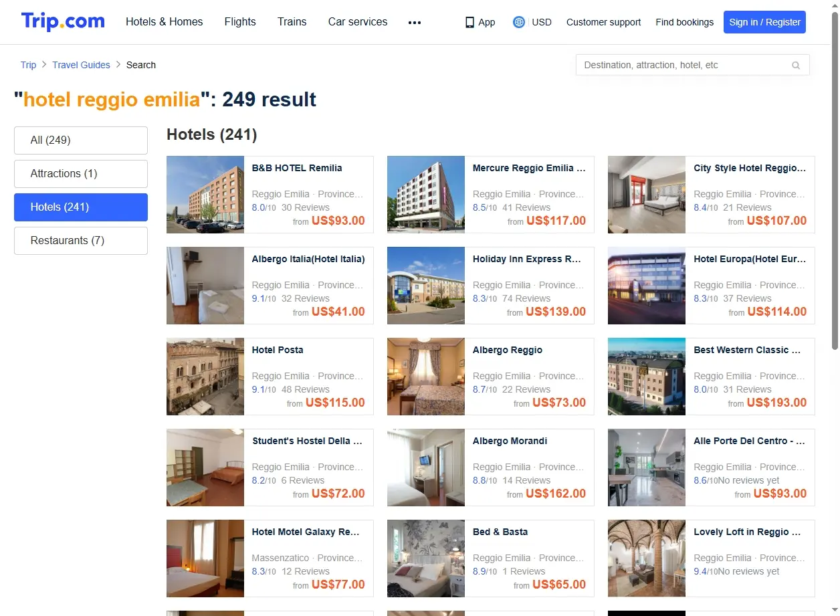Open Lovely Loft in Reggio photo

pyautogui.click(x=647, y=558)
